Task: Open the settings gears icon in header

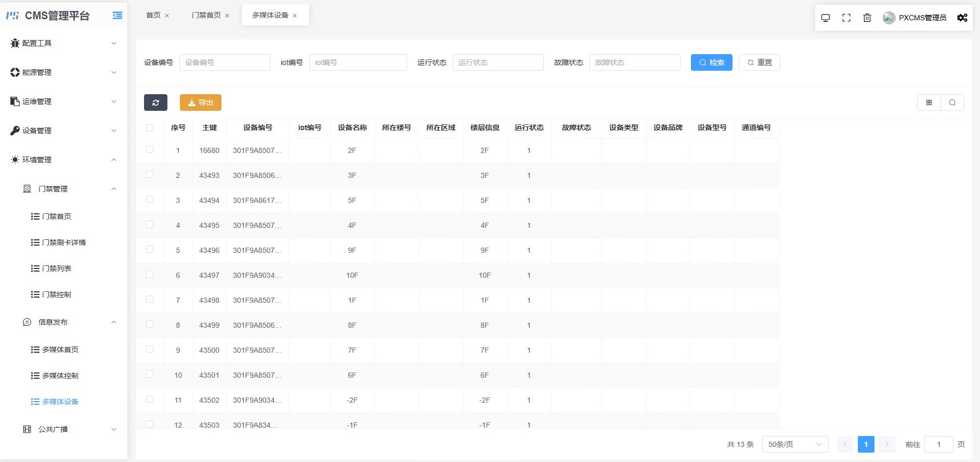Action: coord(962,18)
